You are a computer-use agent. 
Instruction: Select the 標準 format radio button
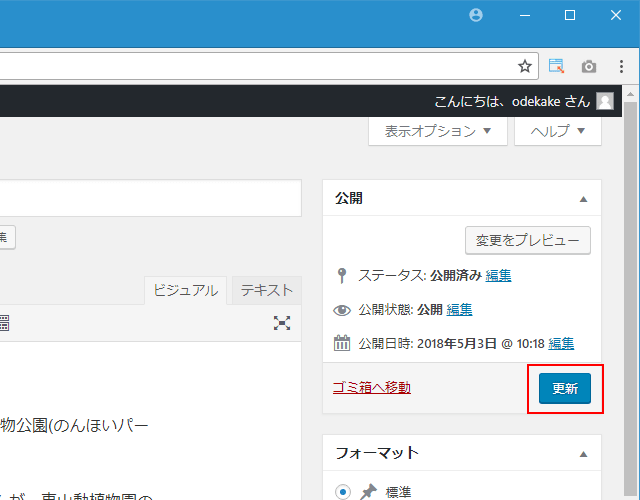click(344, 491)
